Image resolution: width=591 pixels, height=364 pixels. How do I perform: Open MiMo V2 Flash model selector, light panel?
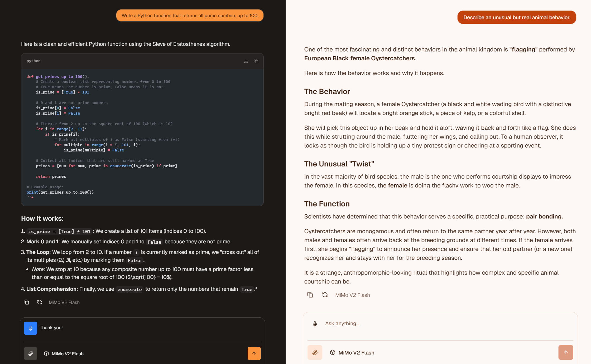coord(352,352)
